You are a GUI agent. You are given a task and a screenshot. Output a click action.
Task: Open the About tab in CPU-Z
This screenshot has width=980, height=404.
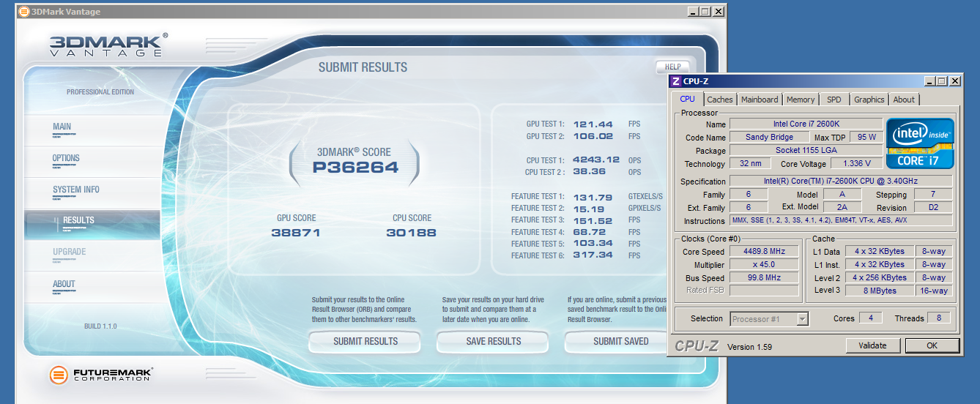coord(904,100)
